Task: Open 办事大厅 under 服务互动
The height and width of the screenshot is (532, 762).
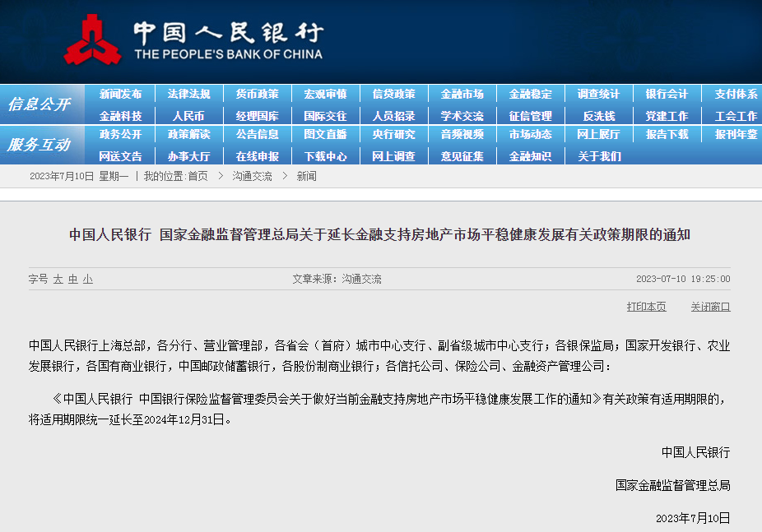Action: pos(188,155)
